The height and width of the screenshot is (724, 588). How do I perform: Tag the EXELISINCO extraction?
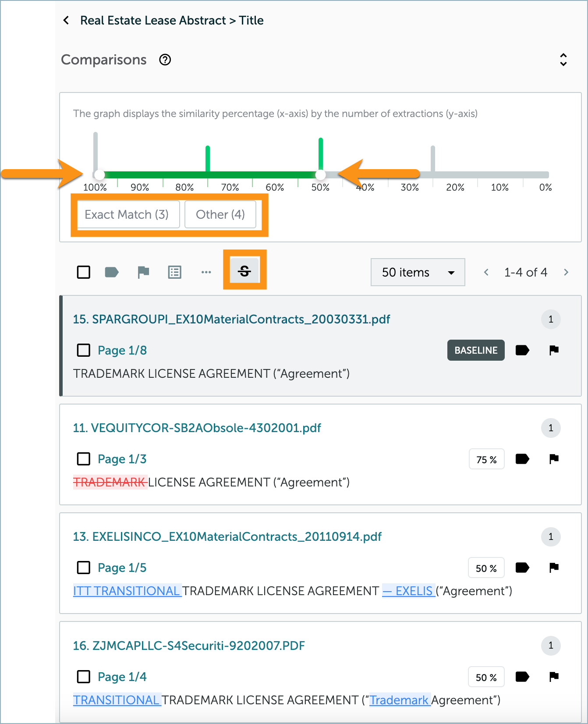[x=522, y=568]
